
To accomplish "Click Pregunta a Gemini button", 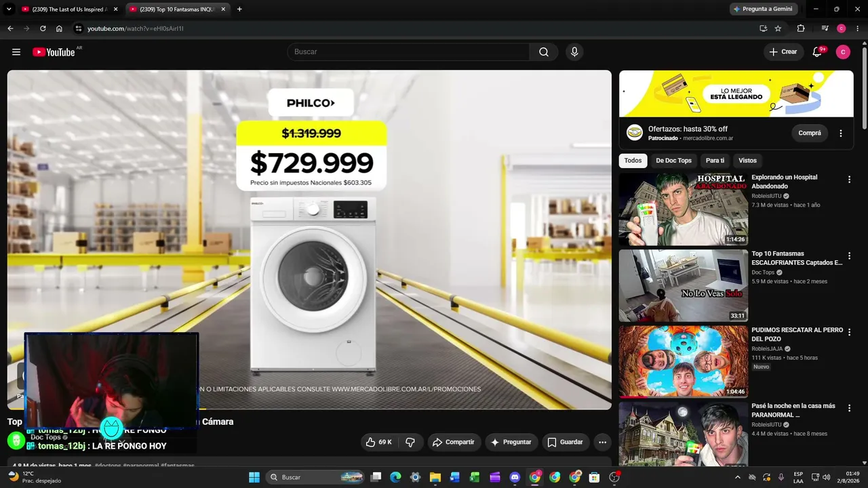I will pyautogui.click(x=764, y=9).
